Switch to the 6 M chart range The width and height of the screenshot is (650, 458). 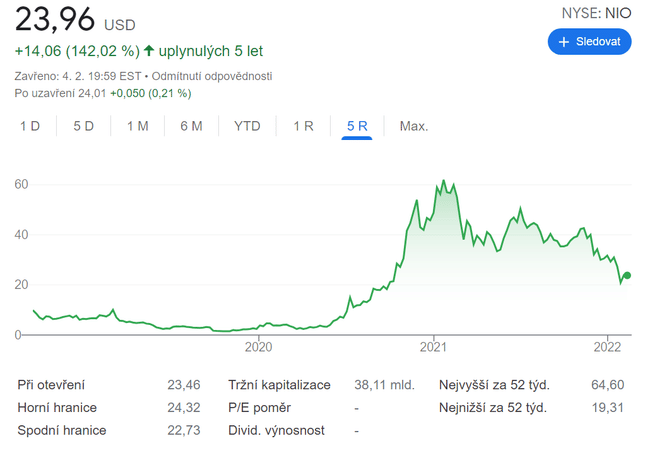191,126
